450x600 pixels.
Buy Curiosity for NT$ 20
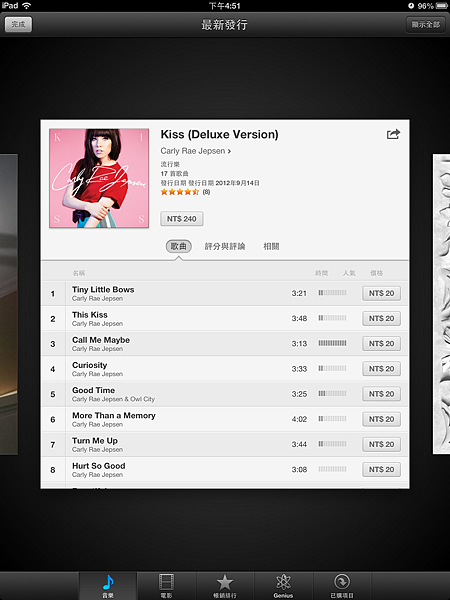pyautogui.click(x=382, y=369)
